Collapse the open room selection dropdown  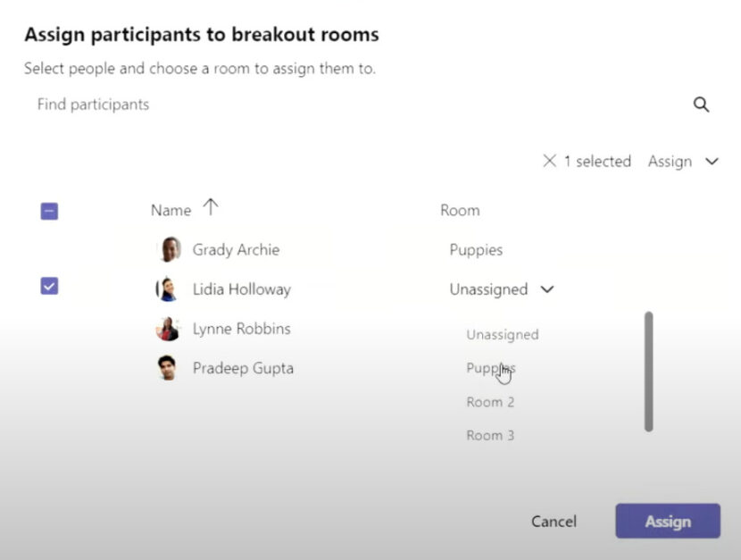click(x=547, y=289)
